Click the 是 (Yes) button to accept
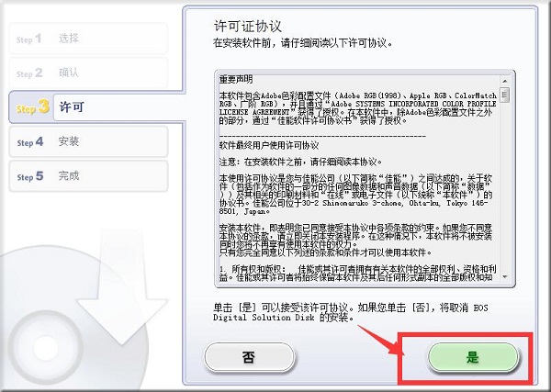The height and width of the screenshot is (392, 551). pos(473,358)
